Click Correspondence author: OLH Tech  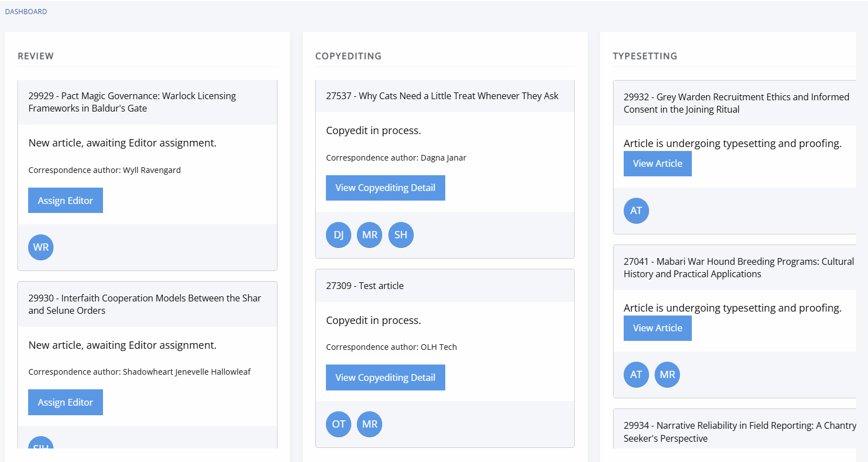pyautogui.click(x=392, y=347)
